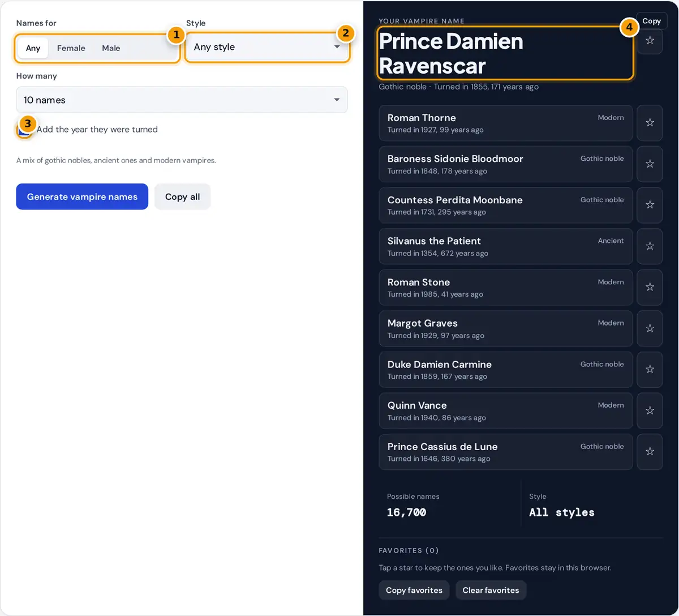Click the Copy all button
Viewport: 679px width, 616px height.
182,196
